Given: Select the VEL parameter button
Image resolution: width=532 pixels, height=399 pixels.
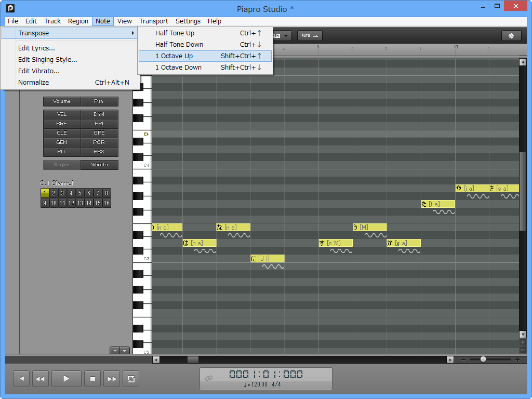Looking at the screenshot, I should point(62,114).
